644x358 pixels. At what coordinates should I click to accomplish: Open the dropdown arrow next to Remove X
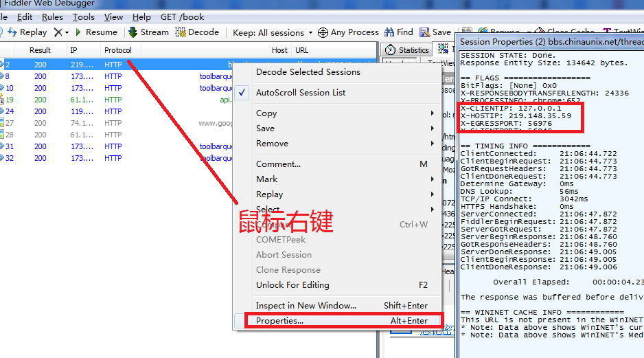(67, 32)
